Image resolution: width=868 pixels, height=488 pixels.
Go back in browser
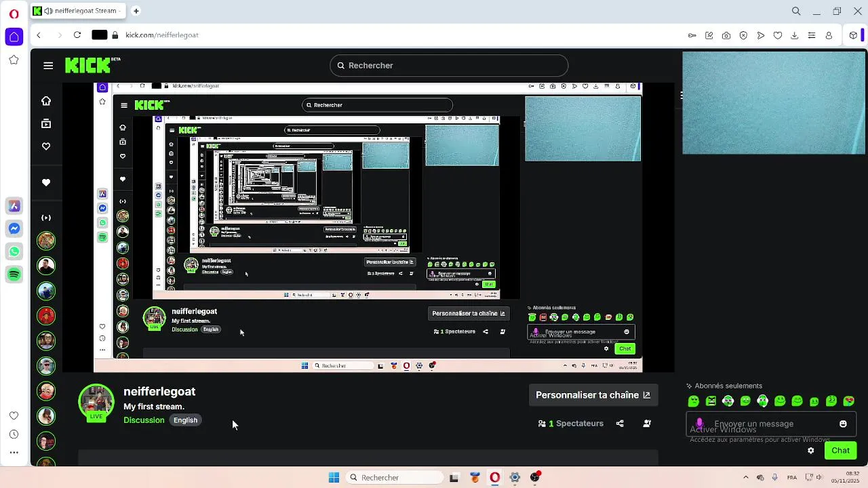39,35
